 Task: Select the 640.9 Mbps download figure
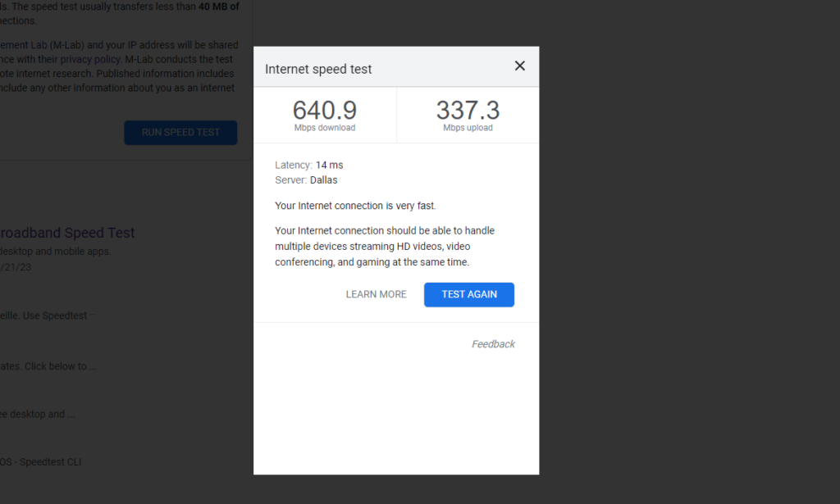tap(325, 110)
